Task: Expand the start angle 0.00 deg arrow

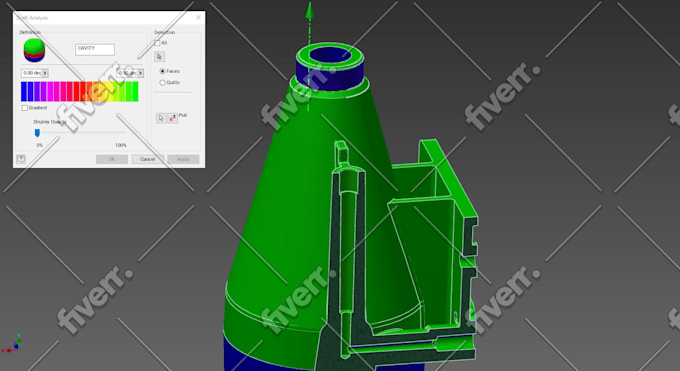Action: pos(45,73)
